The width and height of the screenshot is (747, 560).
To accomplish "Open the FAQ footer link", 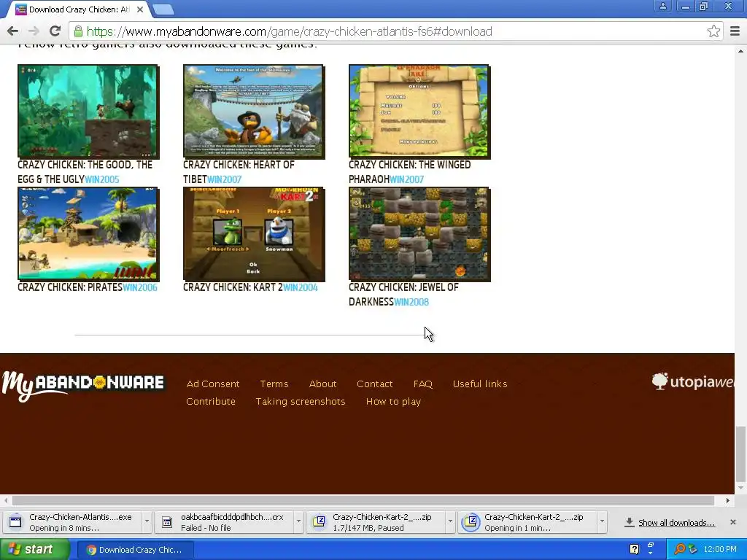I will point(422,384).
